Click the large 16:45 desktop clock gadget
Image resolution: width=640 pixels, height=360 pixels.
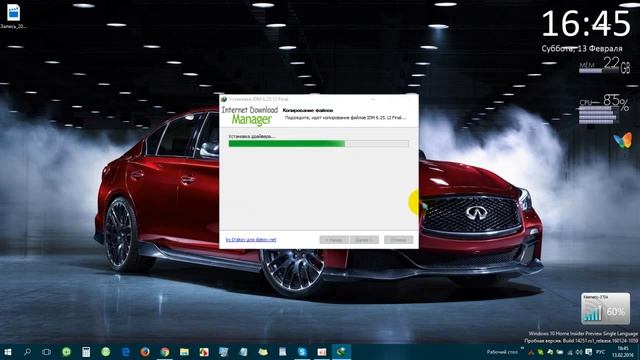click(x=586, y=24)
